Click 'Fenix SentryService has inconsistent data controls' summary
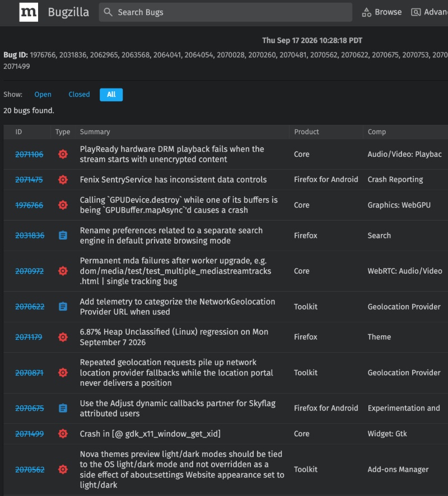The image size is (448, 496). (x=173, y=180)
